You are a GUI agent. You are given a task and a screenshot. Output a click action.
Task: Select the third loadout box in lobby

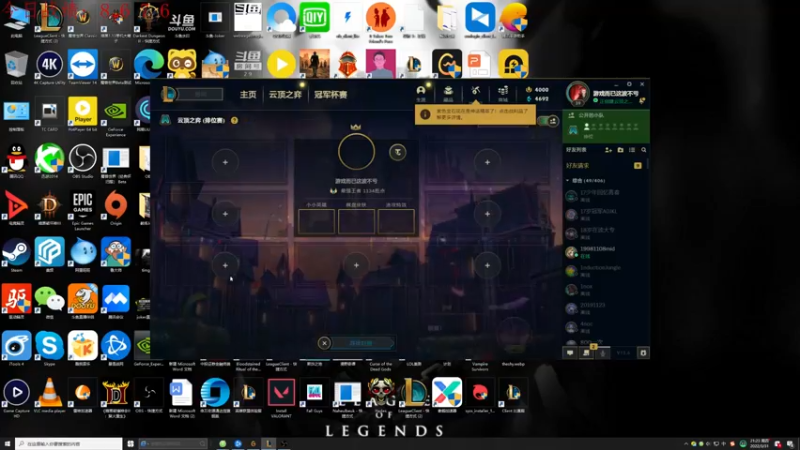tap(396, 221)
